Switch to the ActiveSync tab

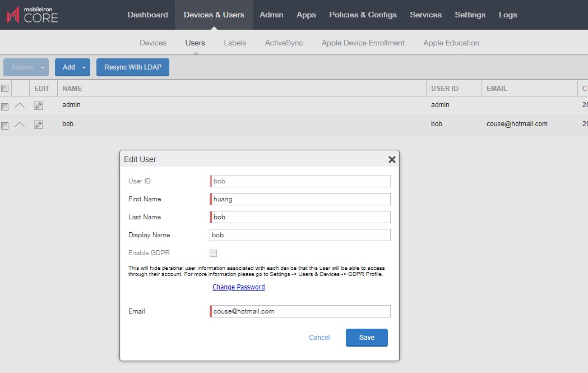284,42
